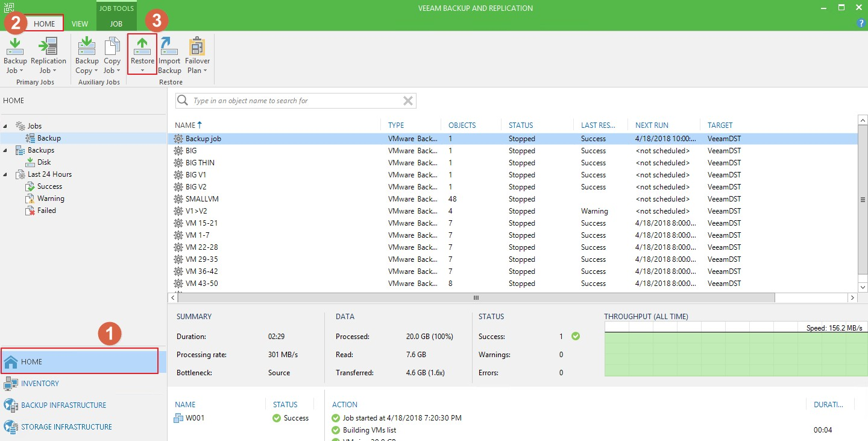The height and width of the screenshot is (441, 868).
Task: Open the JOB ribbon tab
Action: coord(116,24)
